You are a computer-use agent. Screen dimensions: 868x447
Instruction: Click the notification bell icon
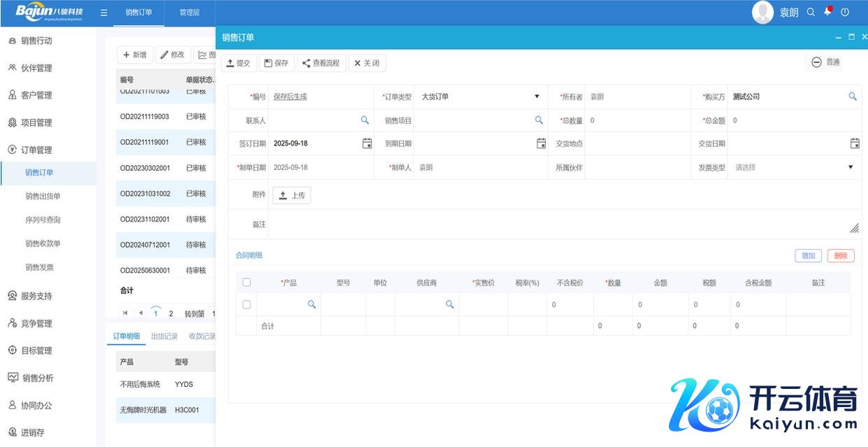coord(827,12)
